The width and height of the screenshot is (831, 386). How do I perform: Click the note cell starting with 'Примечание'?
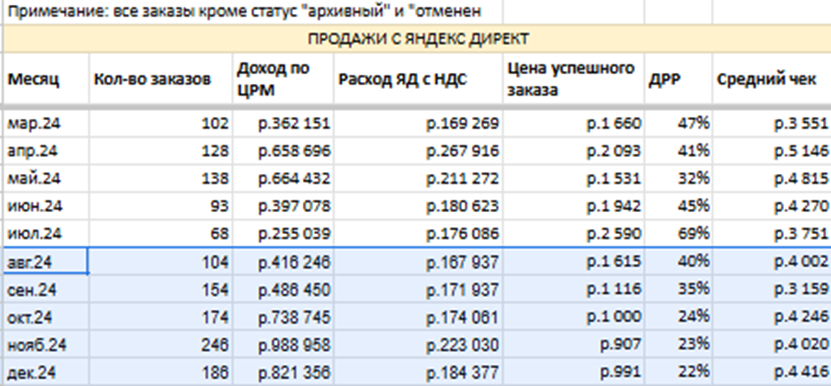click(253, 12)
